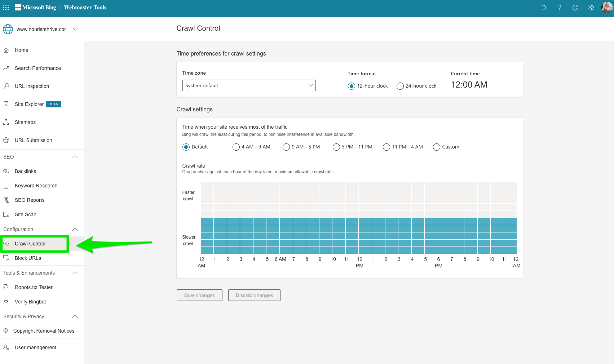The width and height of the screenshot is (614, 364).
Task: Collapse the Security & Privacy section
Action: (x=75, y=316)
